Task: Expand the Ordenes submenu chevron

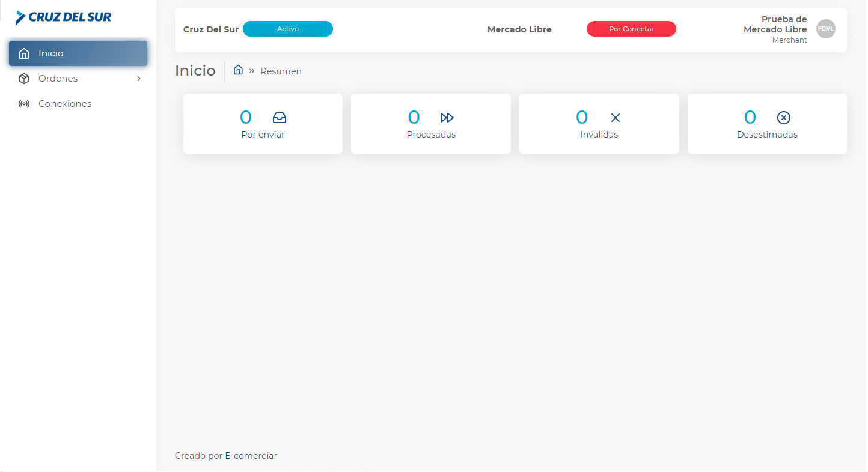Action: pos(139,79)
